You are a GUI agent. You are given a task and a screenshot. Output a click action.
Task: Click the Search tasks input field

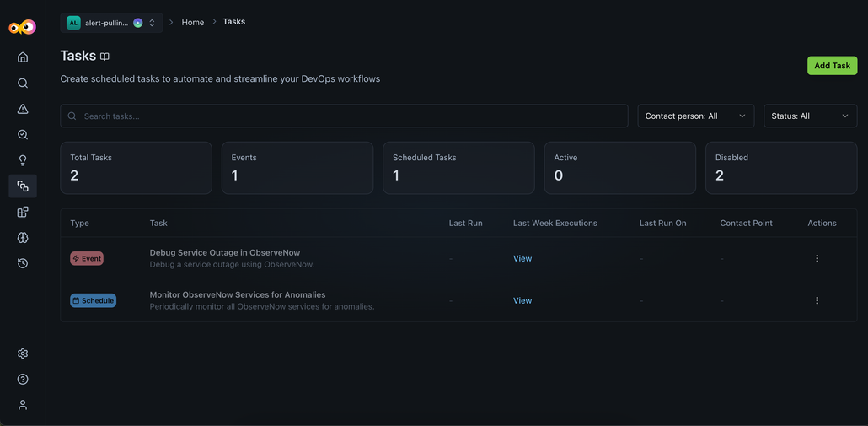point(345,116)
